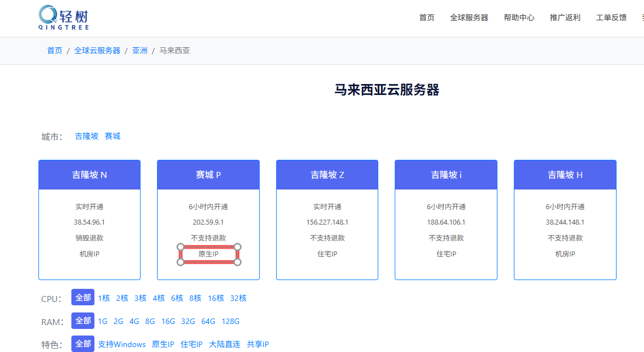
Task: Click 首页 in the breadcrumb
Action: coord(54,51)
